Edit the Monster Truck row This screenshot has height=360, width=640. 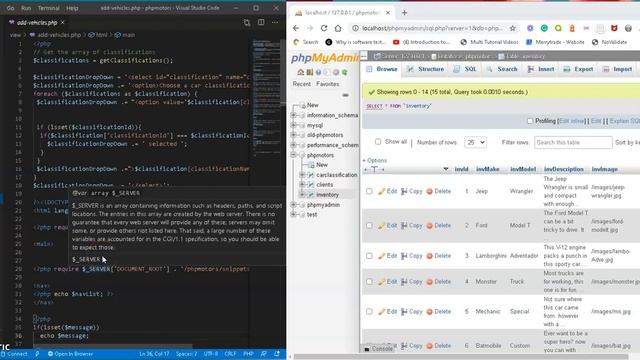coord(387,282)
